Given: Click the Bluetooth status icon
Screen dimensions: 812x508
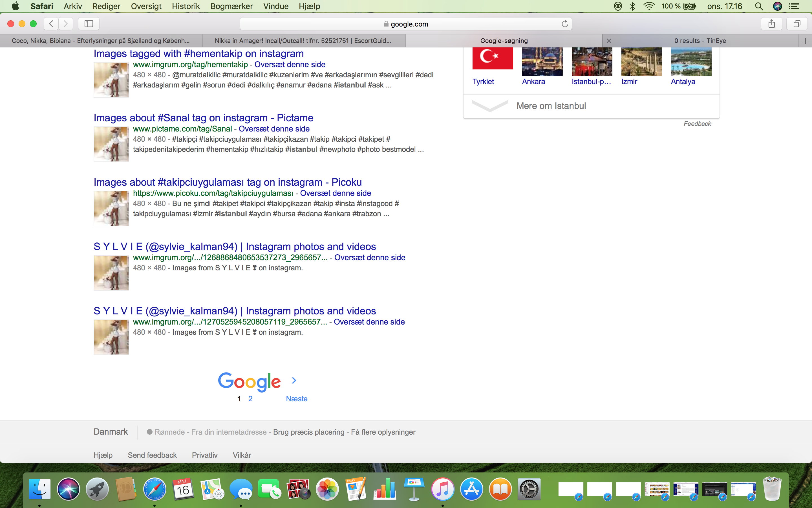Looking at the screenshot, I should tap(632, 6).
